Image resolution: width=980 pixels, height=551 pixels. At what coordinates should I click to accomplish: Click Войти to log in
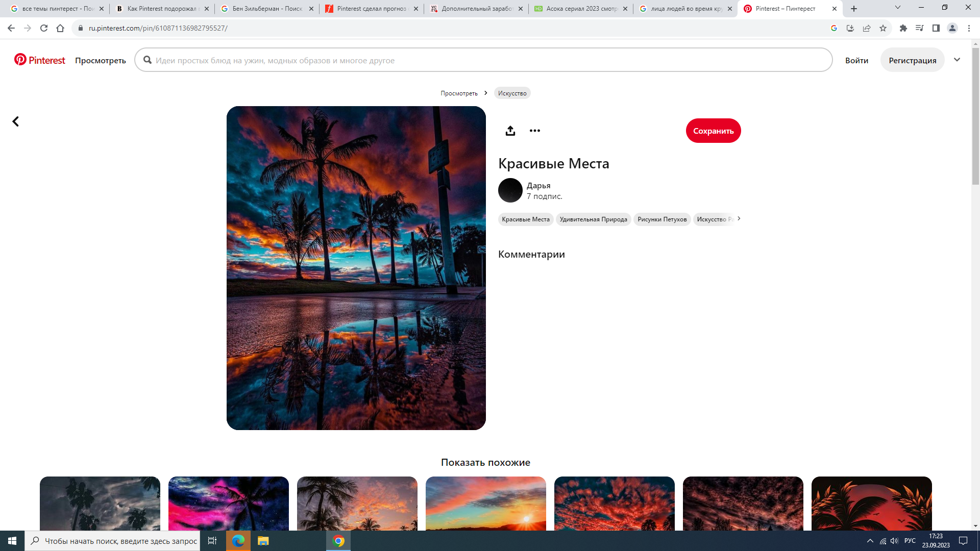[856, 60]
